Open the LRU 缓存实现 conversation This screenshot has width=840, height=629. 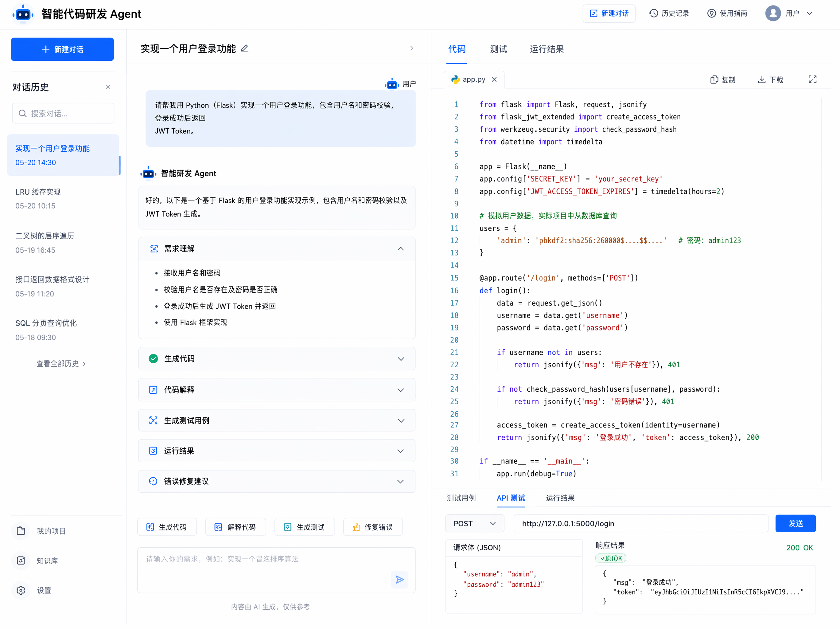click(x=63, y=199)
